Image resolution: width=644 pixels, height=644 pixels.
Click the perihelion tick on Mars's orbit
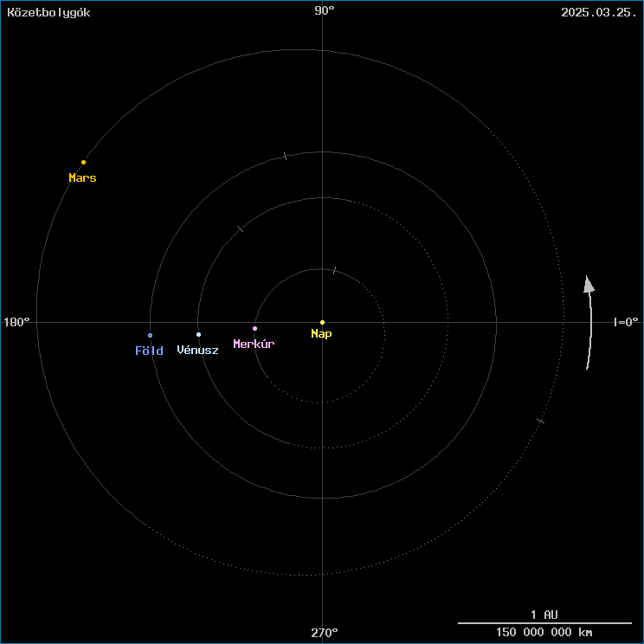(x=540, y=421)
